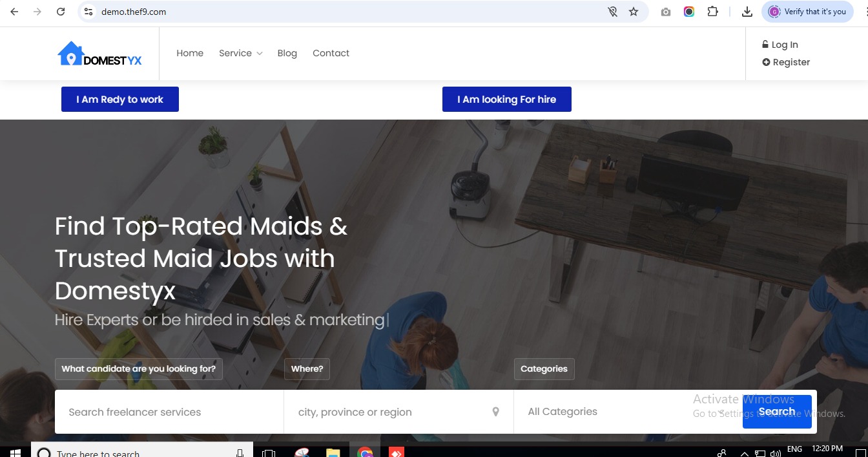Open the browser downloads icon
The image size is (868, 457).
[747, 12]
